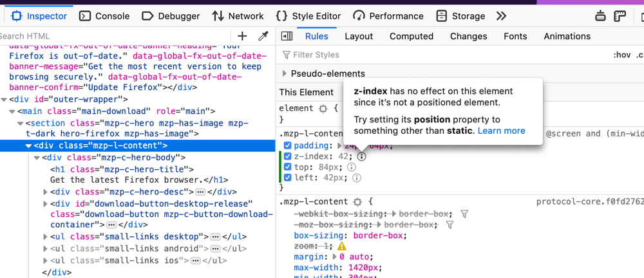Click the warning icon next to zoom: 1
This screenshot has width=644, height=278.
(x=342, y=246)
